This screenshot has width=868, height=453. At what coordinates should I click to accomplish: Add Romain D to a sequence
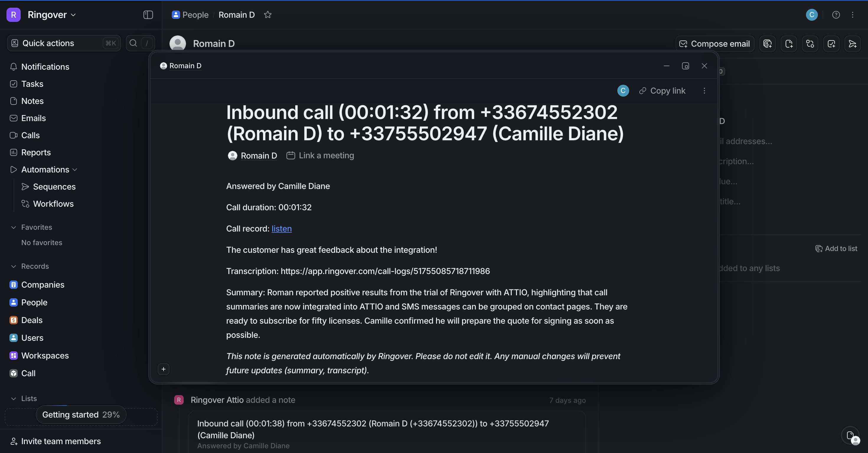(853, 43)
